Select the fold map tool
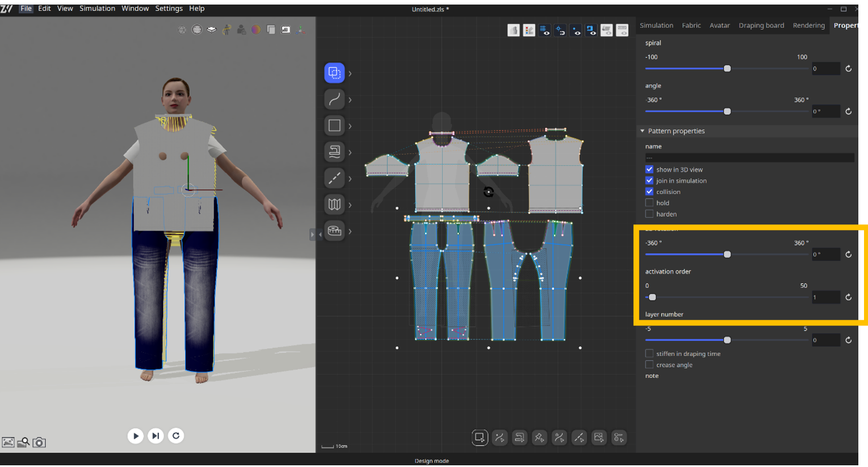868x467 pixels. pyautogui.click(x=334, y=205)
